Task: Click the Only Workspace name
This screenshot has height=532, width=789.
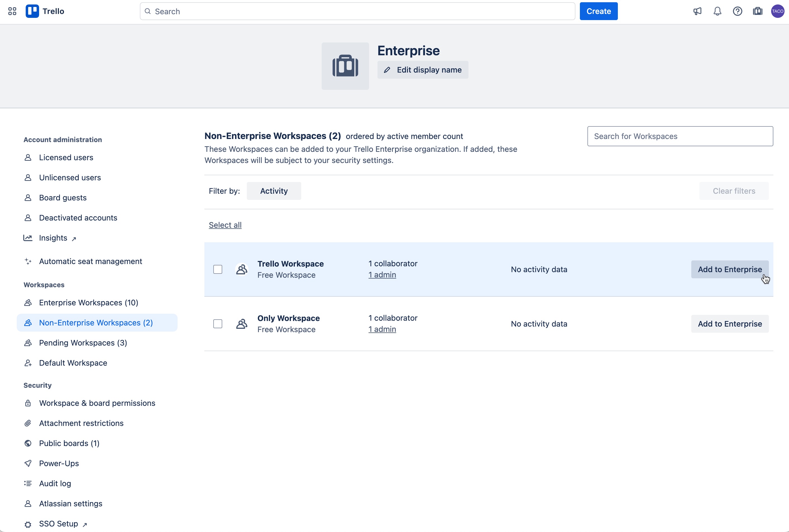Action: click(288, 318)
